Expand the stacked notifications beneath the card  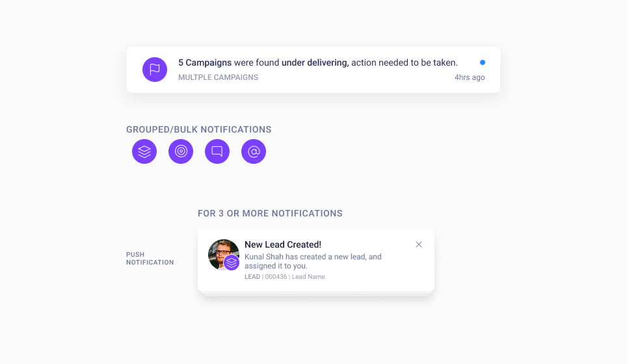[316, 294]
